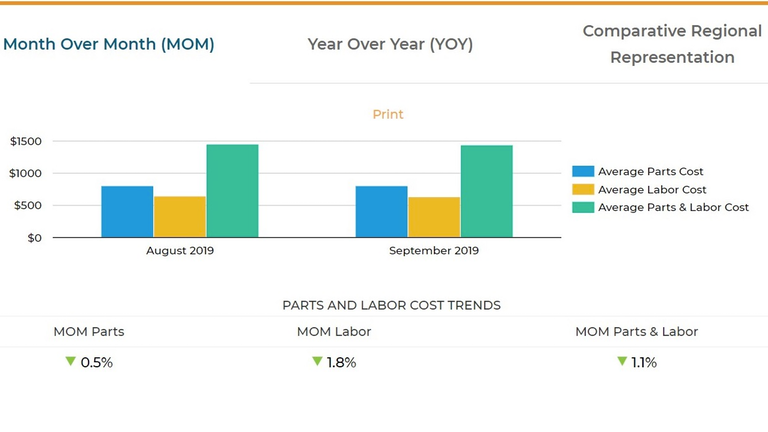Click the Average Labor Cost legend label
This screenshot has width=768, height=432.
point(652,190)
